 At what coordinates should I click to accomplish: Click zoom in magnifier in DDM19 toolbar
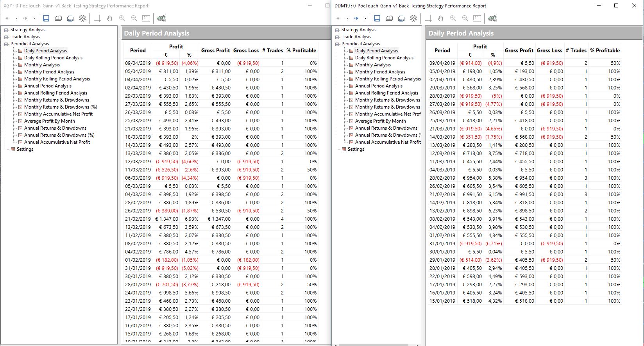pos(453,18)
